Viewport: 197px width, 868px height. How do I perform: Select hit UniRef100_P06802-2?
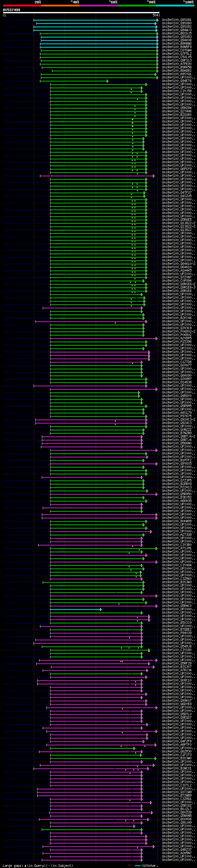[x=179, y=332]
